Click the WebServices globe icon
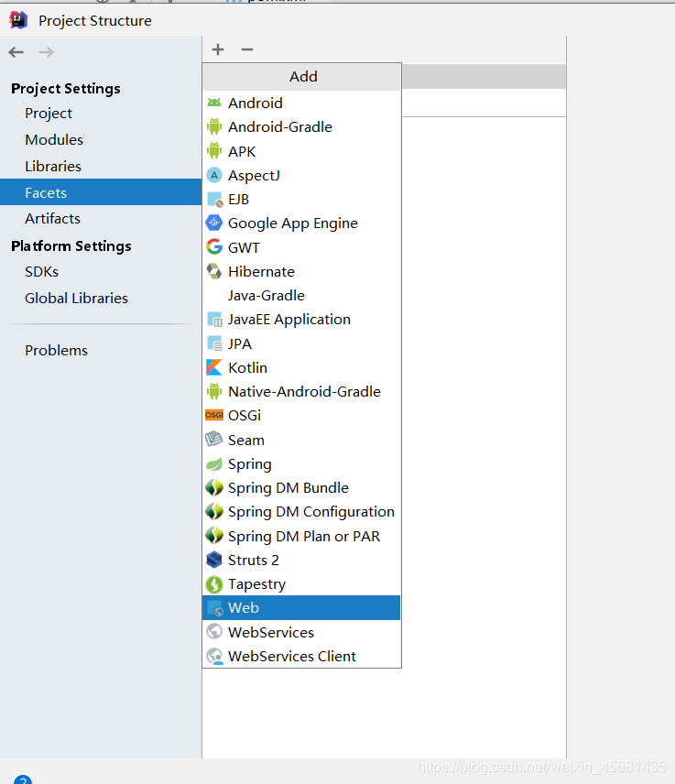This screenshot has width=675, height=784. 214,631
